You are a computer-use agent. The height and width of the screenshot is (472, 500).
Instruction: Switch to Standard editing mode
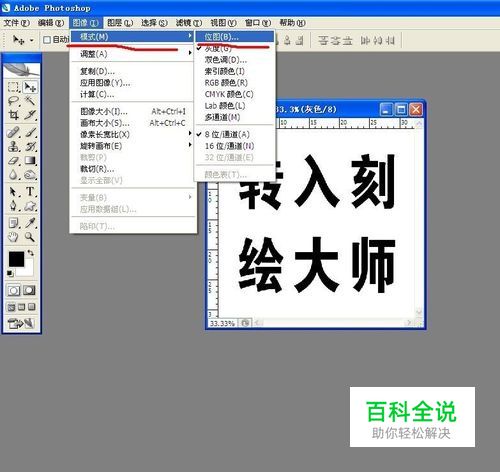coord(14,291)
